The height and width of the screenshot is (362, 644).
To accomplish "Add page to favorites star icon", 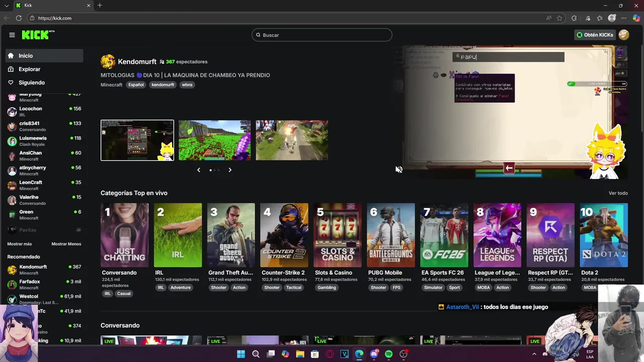I will tap(559, 18).
